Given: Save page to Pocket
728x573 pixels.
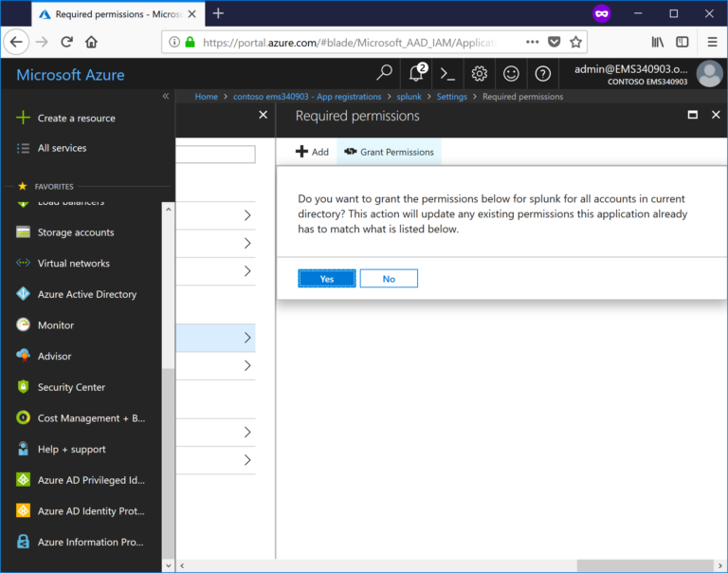Looking at the screenshot, I should tap(554, 42).
